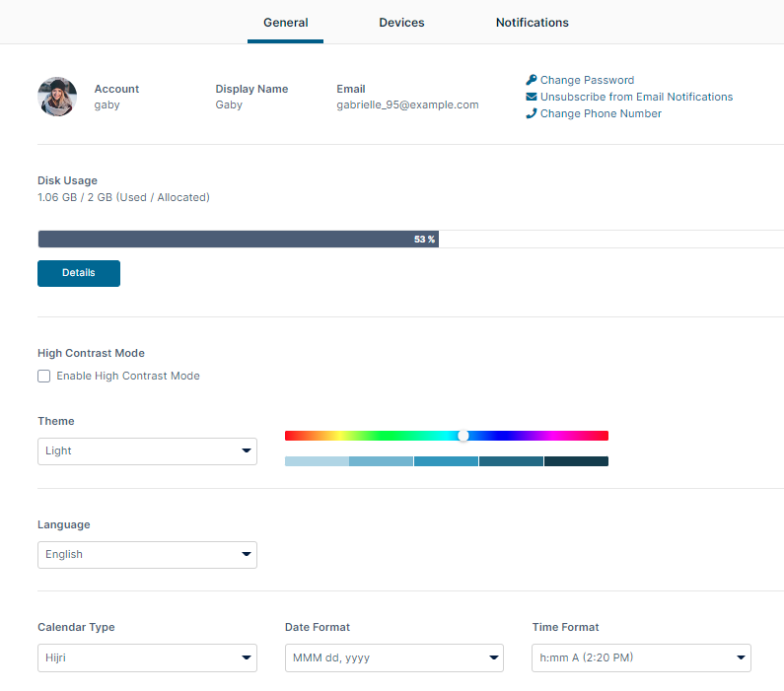
Task: Click the envelope icon for email notifications
Action: point(532,97)
